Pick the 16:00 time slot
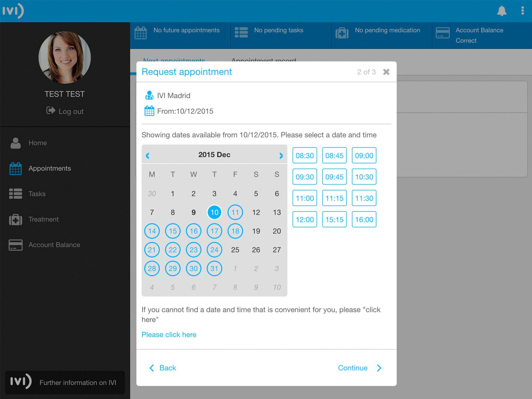Image resolution: width=532 pixels, height=399 pixels. 364,220
